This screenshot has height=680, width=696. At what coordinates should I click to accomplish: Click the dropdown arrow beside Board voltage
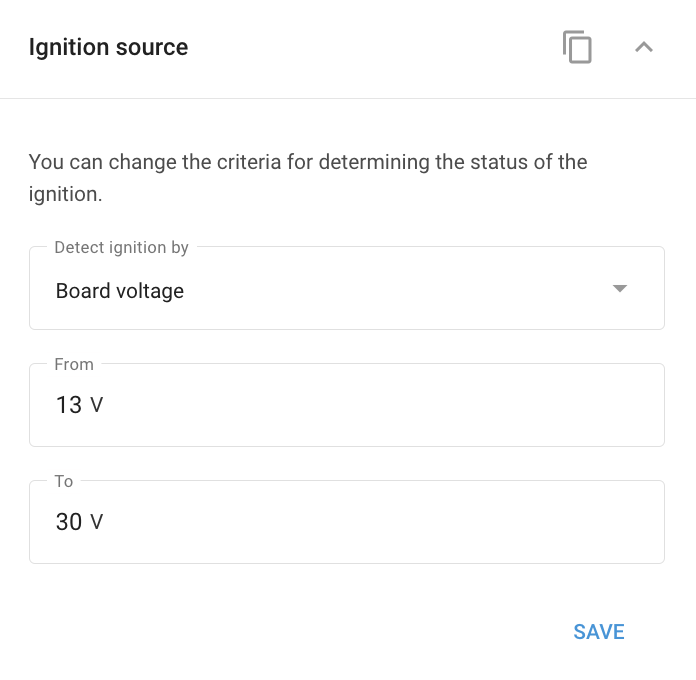point(620,289)
